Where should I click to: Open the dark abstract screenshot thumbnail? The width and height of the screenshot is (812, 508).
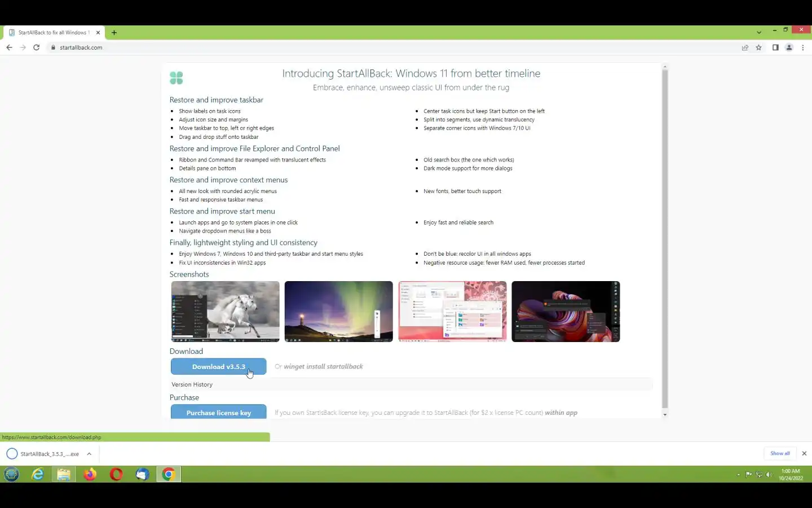566,312
